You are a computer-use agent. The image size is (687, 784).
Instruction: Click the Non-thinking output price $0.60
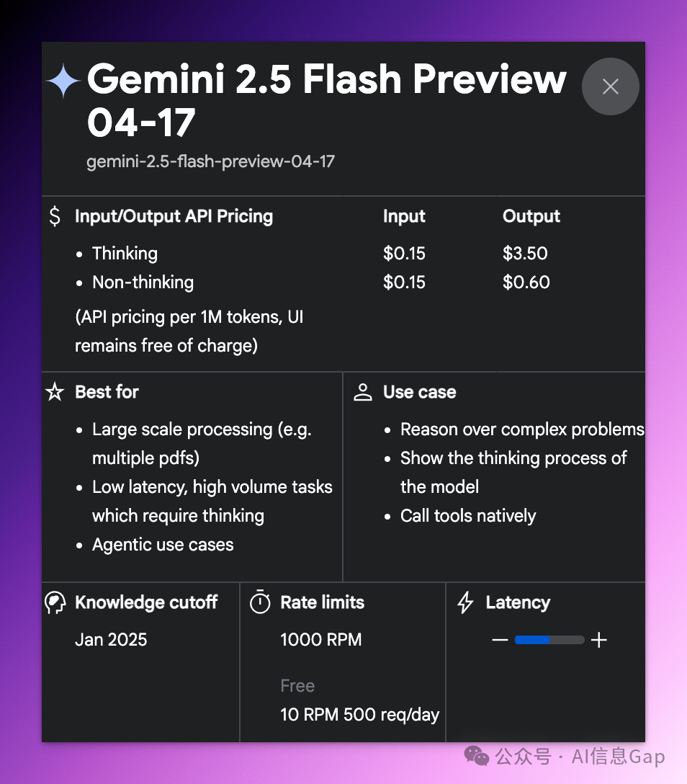526,282
